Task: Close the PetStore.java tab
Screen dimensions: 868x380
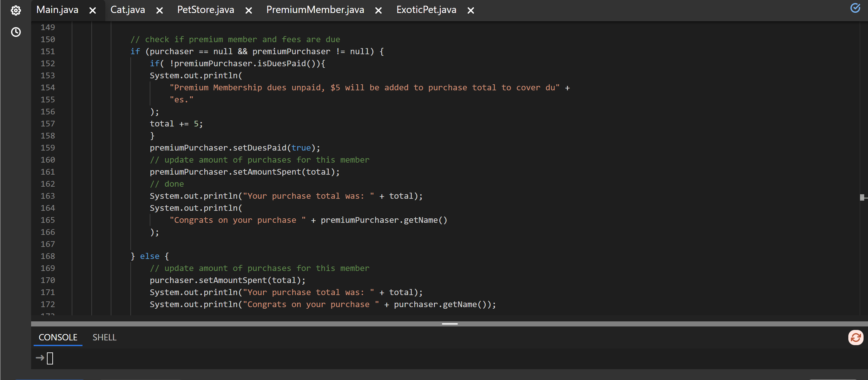Action: click(x=249, y=11)
